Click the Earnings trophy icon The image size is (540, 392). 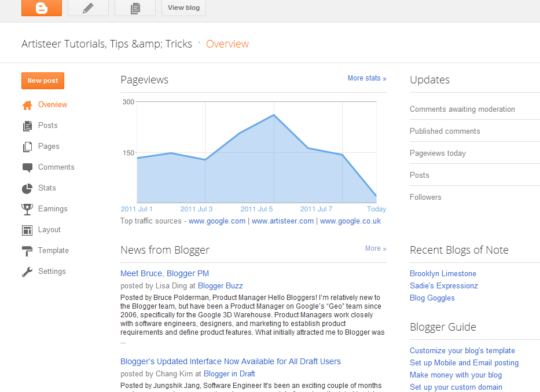(27, 209)
